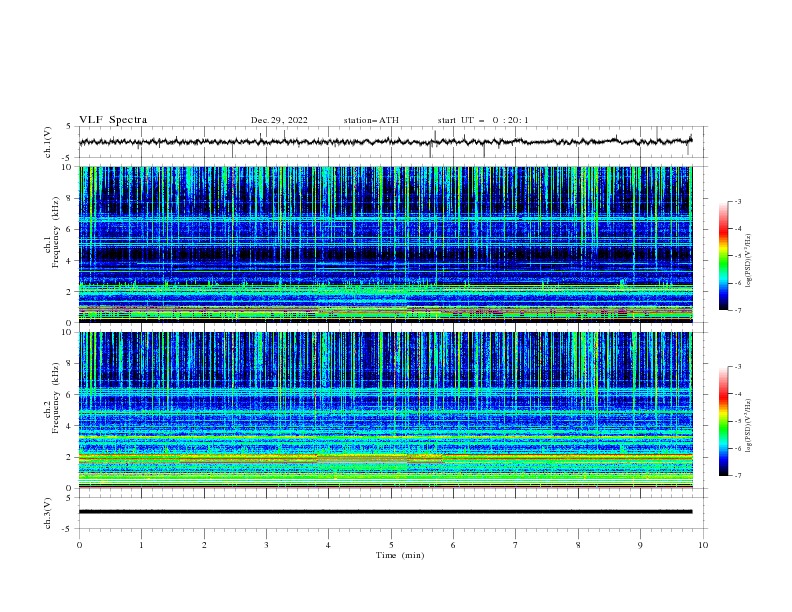
Task: Click the "Time (min)" axis title
Action: click(x=400, y=555)
